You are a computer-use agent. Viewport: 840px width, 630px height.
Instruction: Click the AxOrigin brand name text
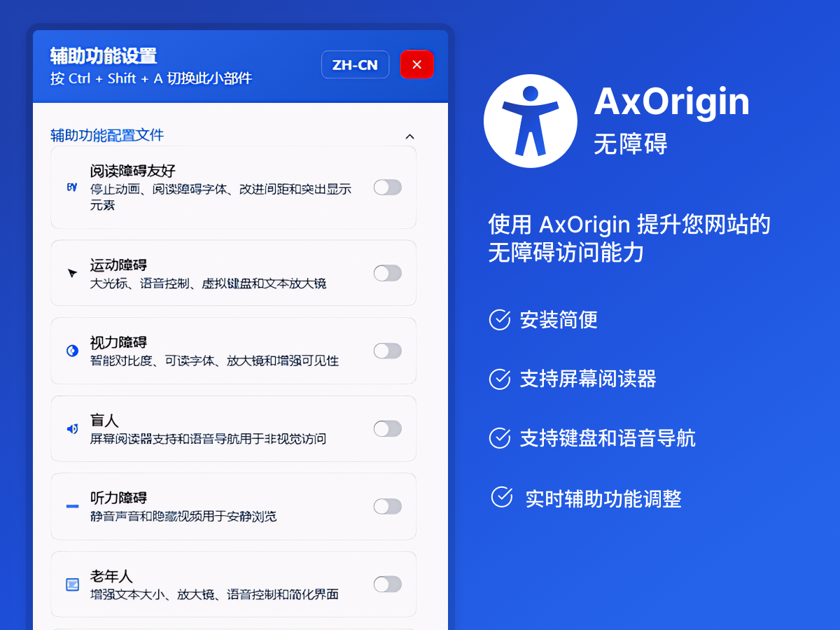(x=672, y=102)
